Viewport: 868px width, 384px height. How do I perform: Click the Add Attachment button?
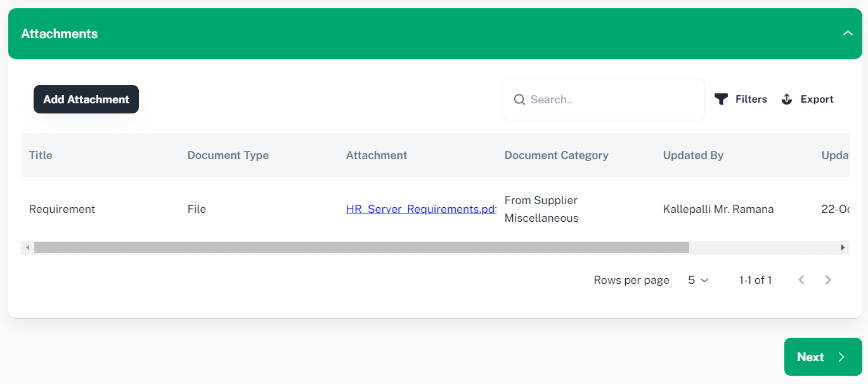pos(86,99)
